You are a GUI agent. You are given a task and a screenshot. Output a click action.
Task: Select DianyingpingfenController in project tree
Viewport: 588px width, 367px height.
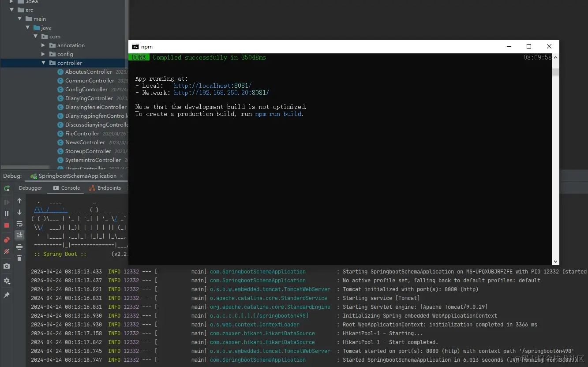click(x=97, y=116)
